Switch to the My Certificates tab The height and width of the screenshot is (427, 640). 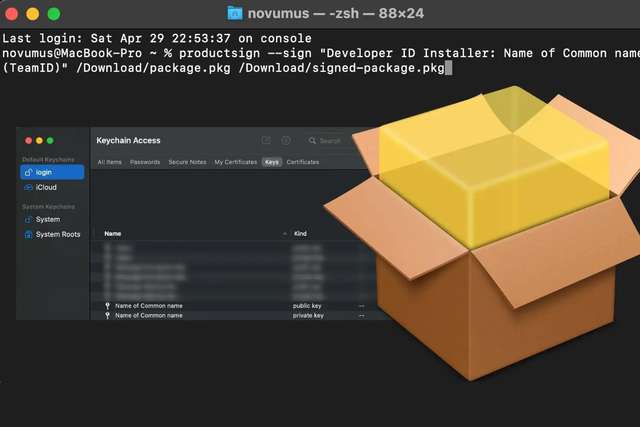point(235,162)
